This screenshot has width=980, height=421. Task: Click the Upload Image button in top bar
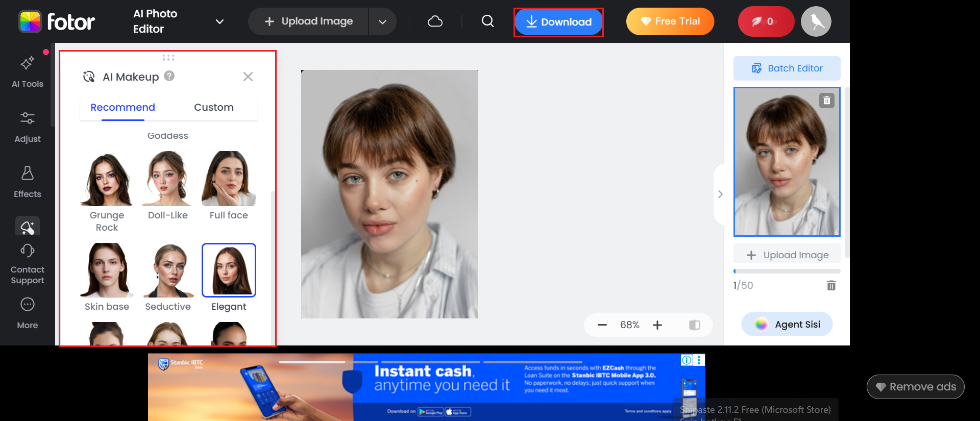point(308,21)
